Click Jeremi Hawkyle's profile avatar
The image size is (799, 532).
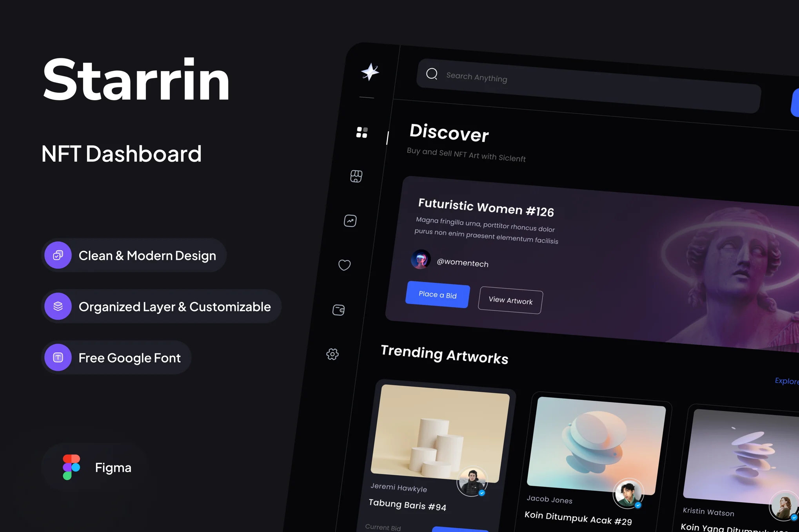[x=472, y=481]
